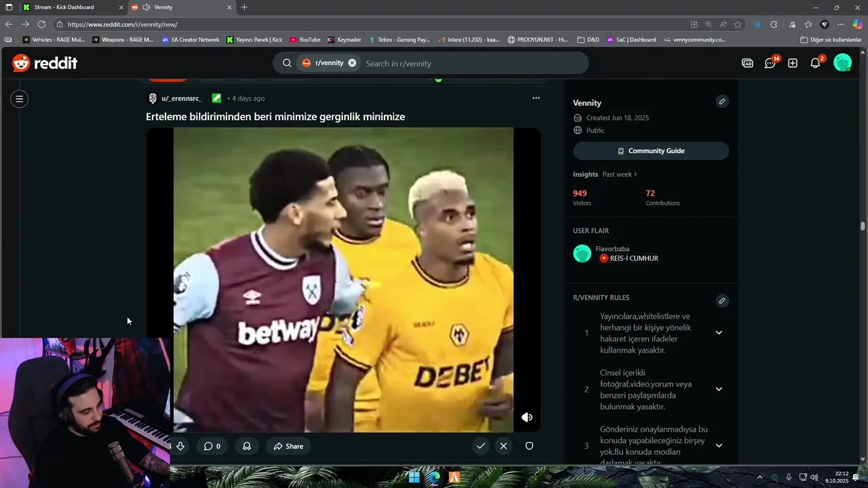The width and height of the screenshot is (868, 488).
Task: Toggle the video sound button
Action: 527,418
